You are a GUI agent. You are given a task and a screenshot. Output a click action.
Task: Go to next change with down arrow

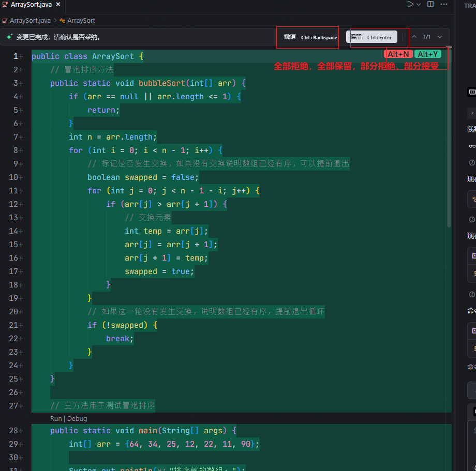point(440,37)
